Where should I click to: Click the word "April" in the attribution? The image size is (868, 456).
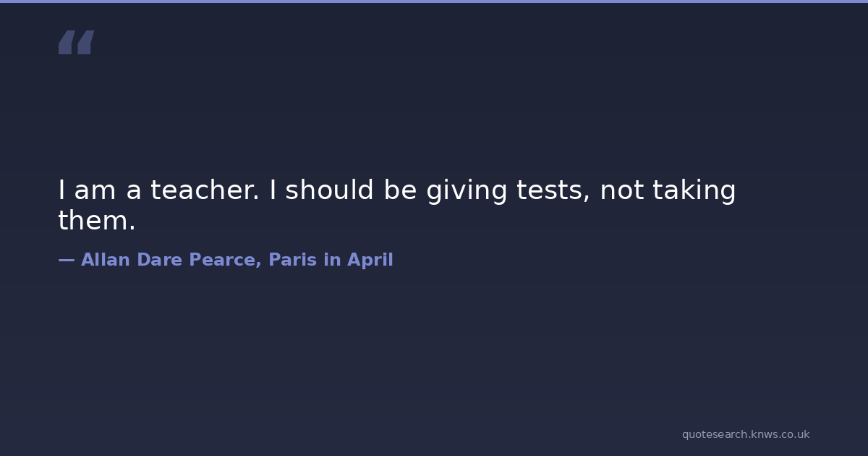tap(370, 260)
